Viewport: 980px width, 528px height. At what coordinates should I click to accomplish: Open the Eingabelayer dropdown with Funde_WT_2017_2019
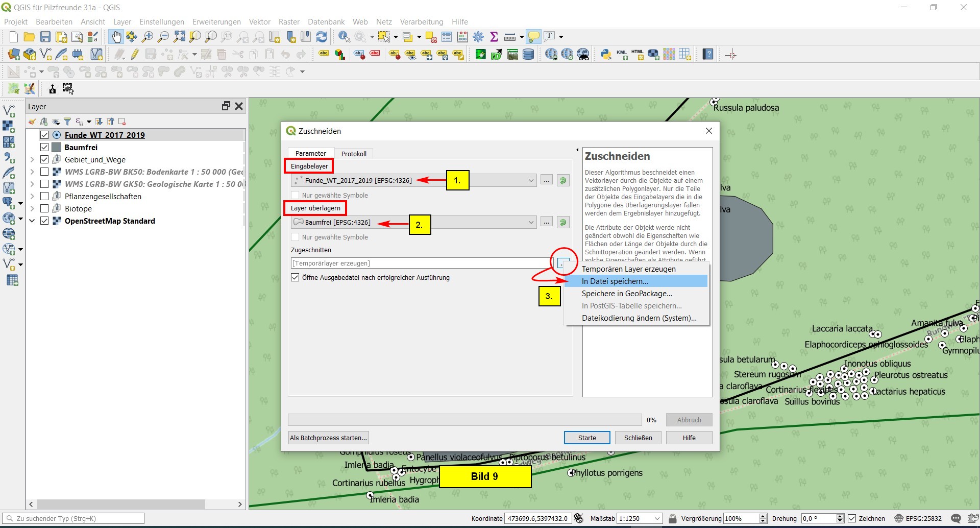coord(530,180)
